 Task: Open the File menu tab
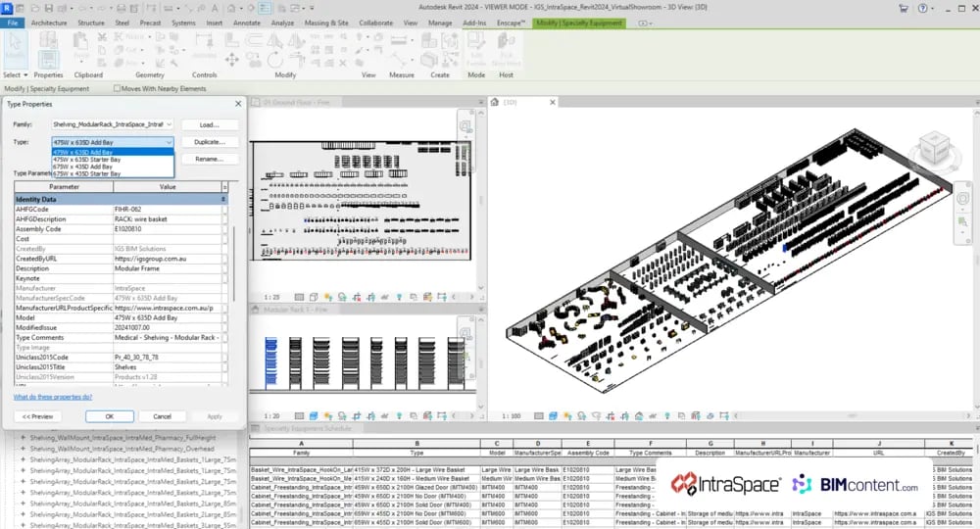pos(13,24)
